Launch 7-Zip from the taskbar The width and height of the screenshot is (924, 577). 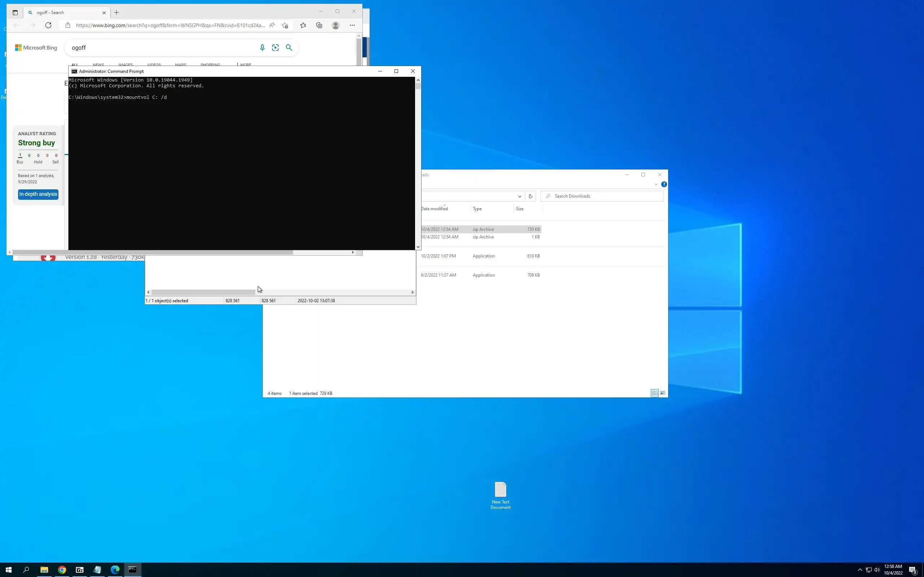pyautogui.click(x=79, y=570)
